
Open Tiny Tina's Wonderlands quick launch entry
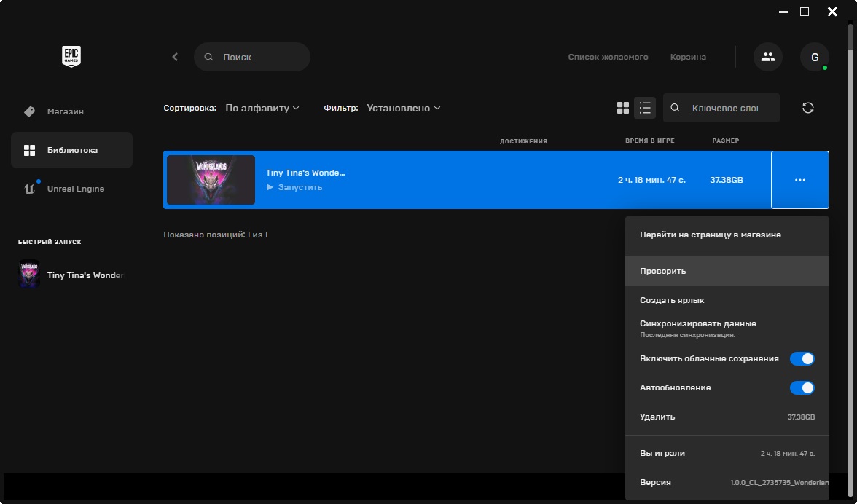click(x=71, y=275)
